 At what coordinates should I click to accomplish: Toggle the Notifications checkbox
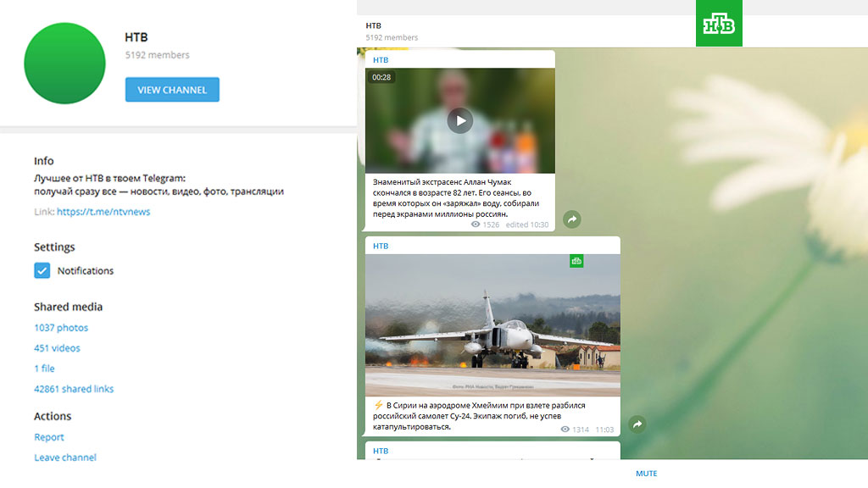42,270
